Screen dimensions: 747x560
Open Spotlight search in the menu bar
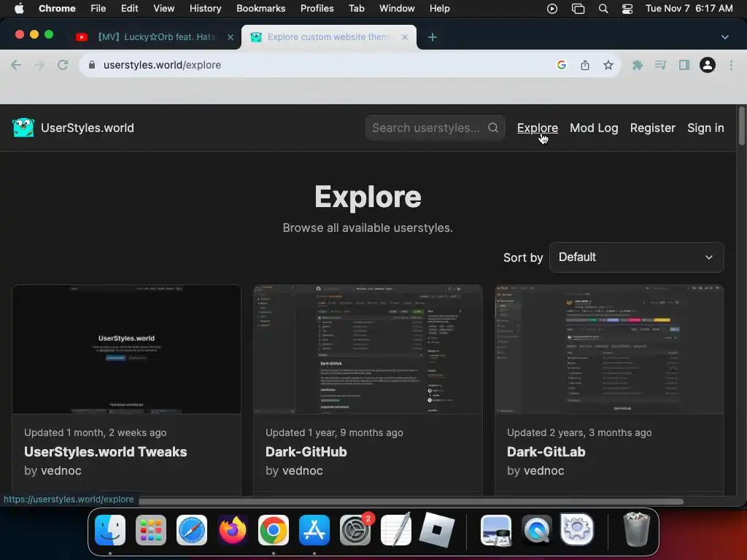click(x=603, y=9)
